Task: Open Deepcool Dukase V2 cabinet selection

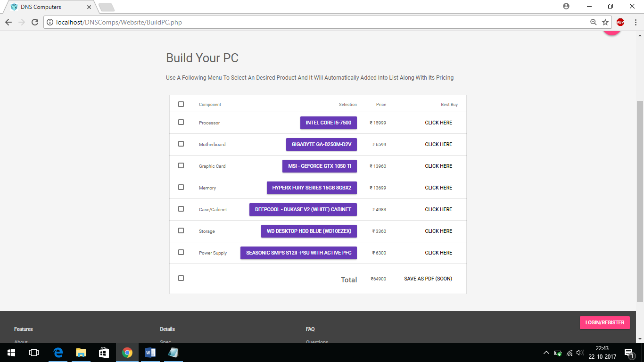Action: (303, 209)
